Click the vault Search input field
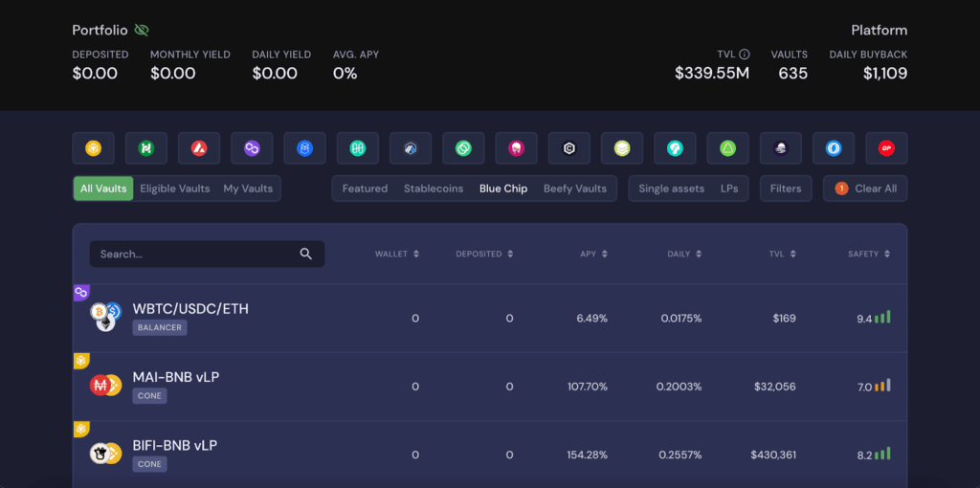Viewport: 980px width, 488px height. (x=196, y=254)
